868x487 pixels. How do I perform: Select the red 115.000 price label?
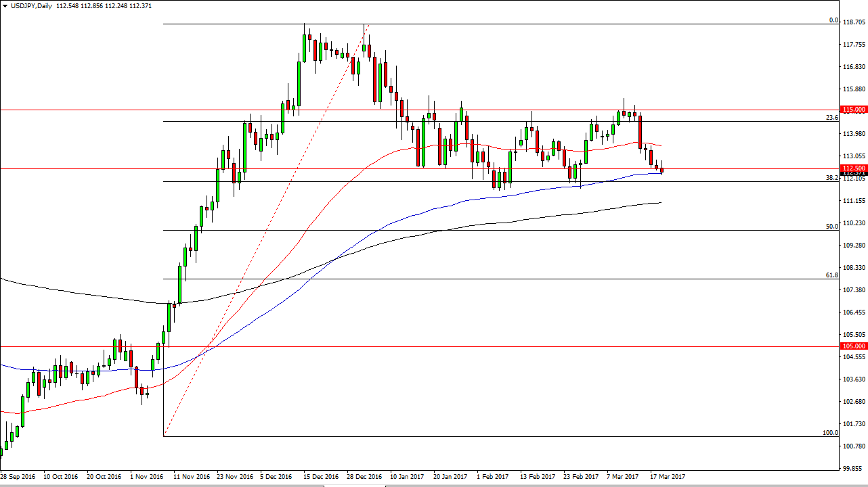point(853,110)
